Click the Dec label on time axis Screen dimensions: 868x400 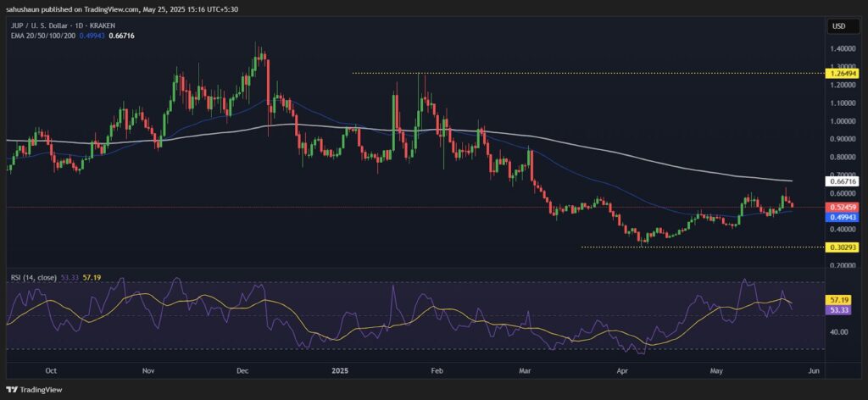[242, 370]
